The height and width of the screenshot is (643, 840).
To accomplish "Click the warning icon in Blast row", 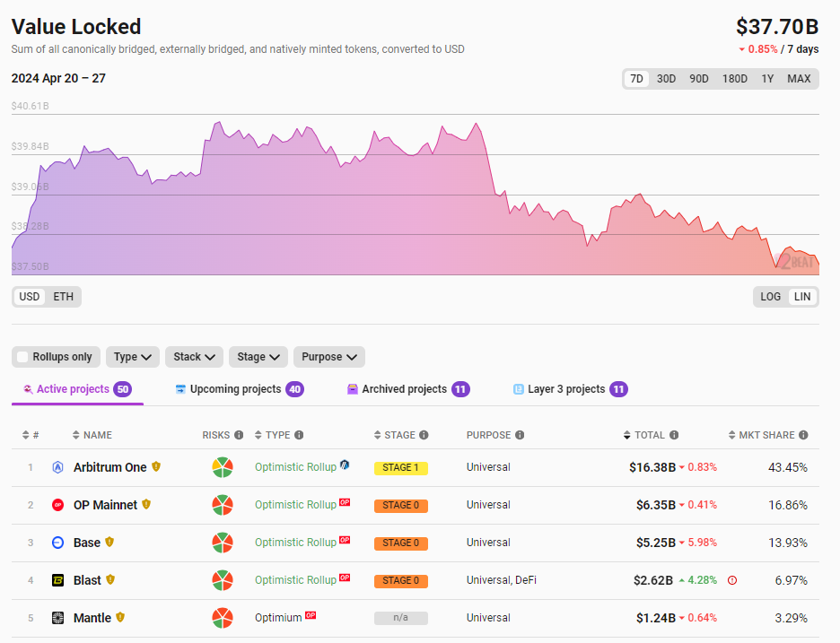I will [x=732, y=580].
